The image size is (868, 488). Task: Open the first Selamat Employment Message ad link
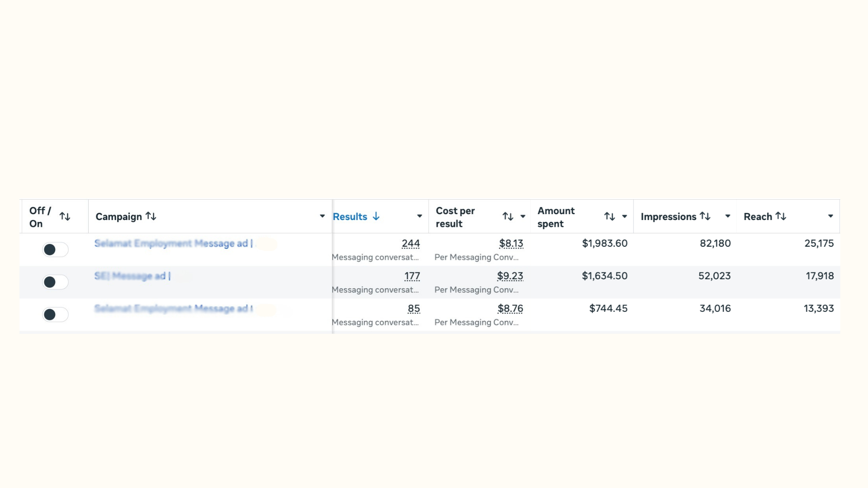coord(174,244)
